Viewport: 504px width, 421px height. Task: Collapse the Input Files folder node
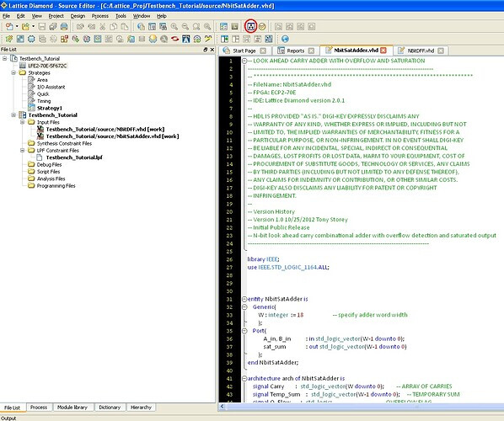coord(22,122)
